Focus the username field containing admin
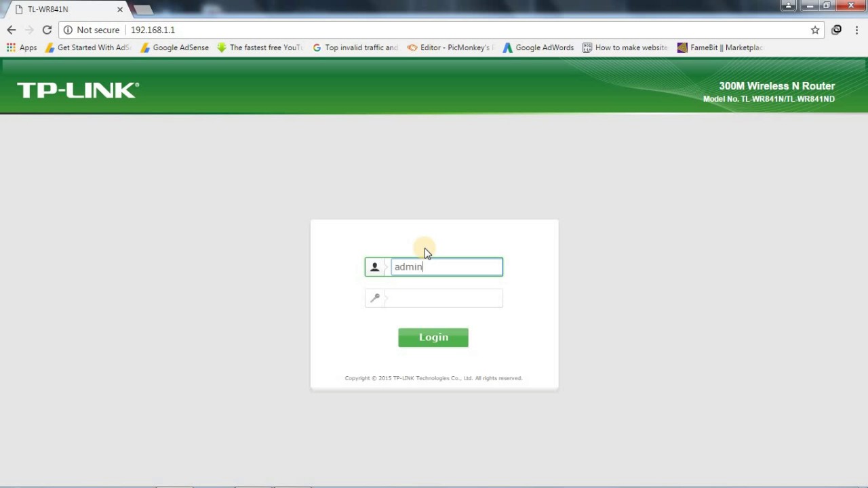 (x=446, y=267)
